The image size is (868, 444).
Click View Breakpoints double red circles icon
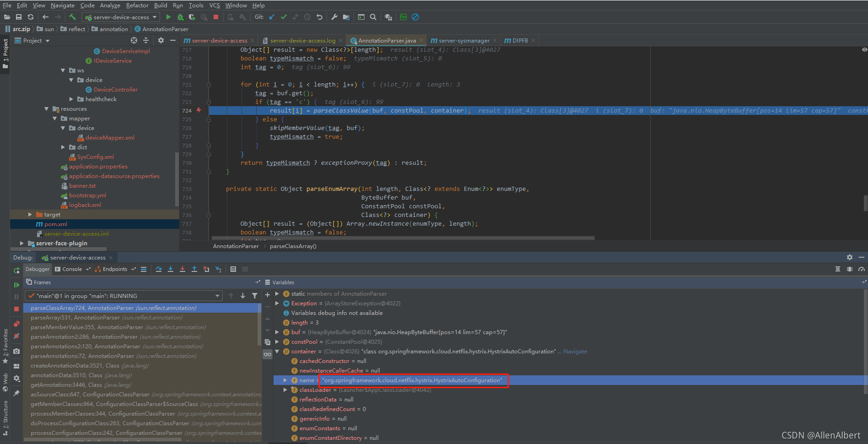coord(16,324)
